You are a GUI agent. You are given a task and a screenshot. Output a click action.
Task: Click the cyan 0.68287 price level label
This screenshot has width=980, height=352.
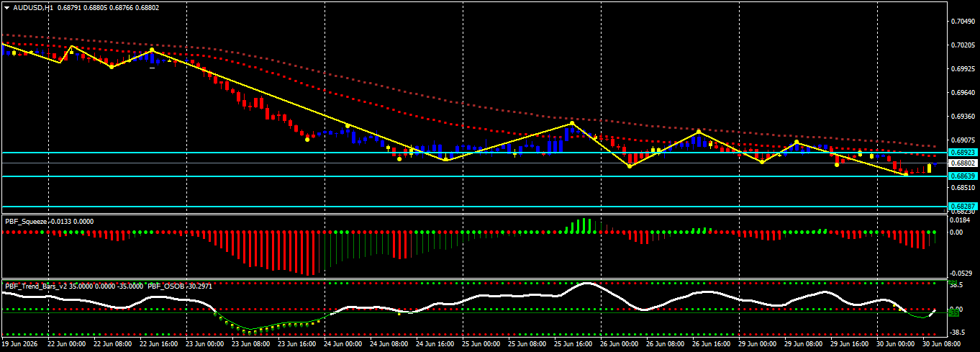click(962, 207)
